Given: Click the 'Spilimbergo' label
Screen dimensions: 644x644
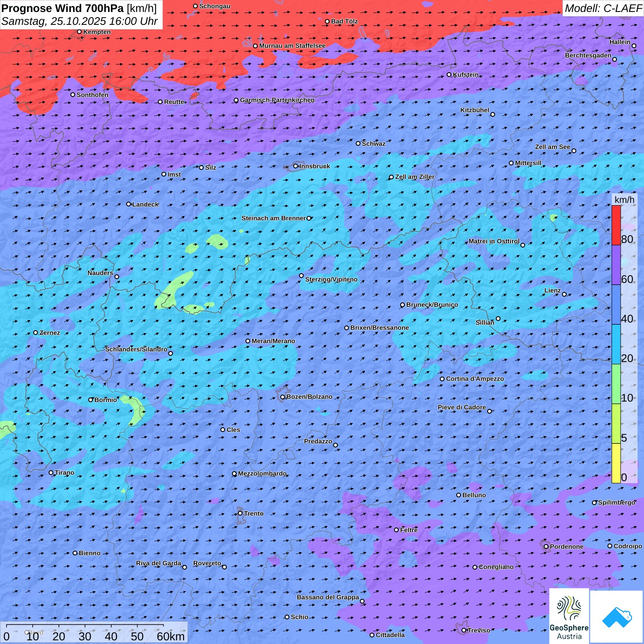Looking at the screenshot, I should tap(617, 502).
